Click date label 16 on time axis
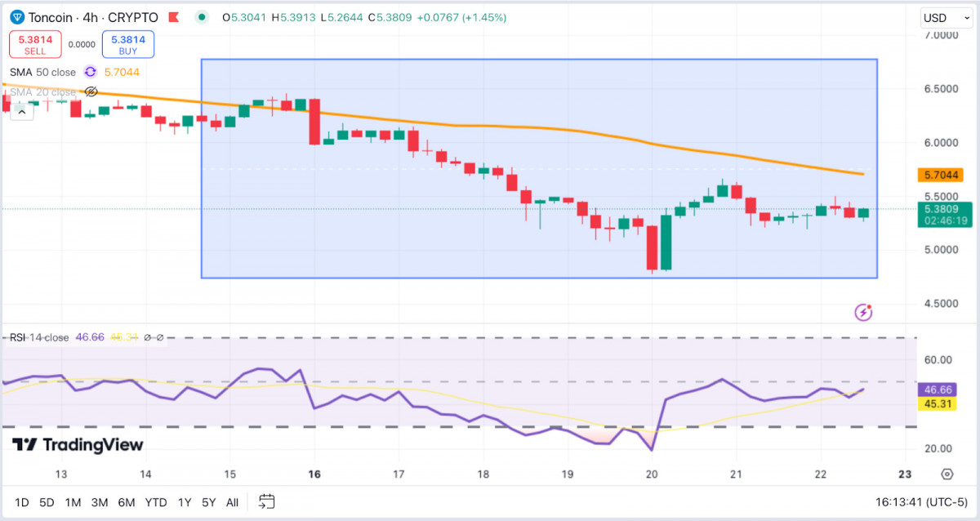The width and height of the screenshot is (980, 521). [x=314, y=474]
